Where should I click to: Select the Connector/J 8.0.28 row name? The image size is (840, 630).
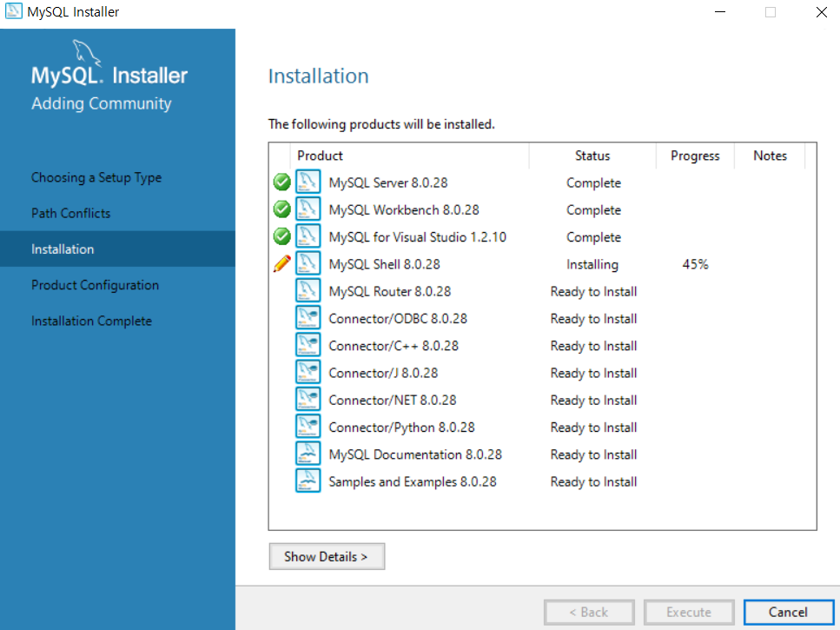tap(384, 373)
